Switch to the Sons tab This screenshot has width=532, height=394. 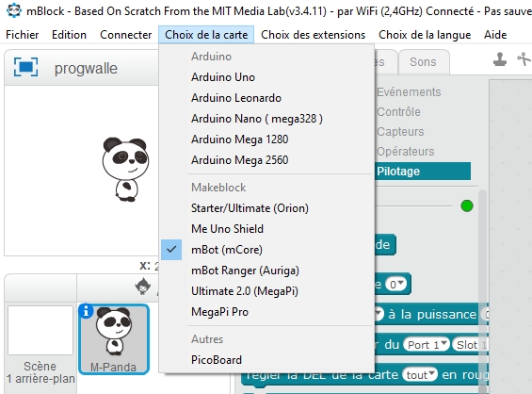point(423,62)
